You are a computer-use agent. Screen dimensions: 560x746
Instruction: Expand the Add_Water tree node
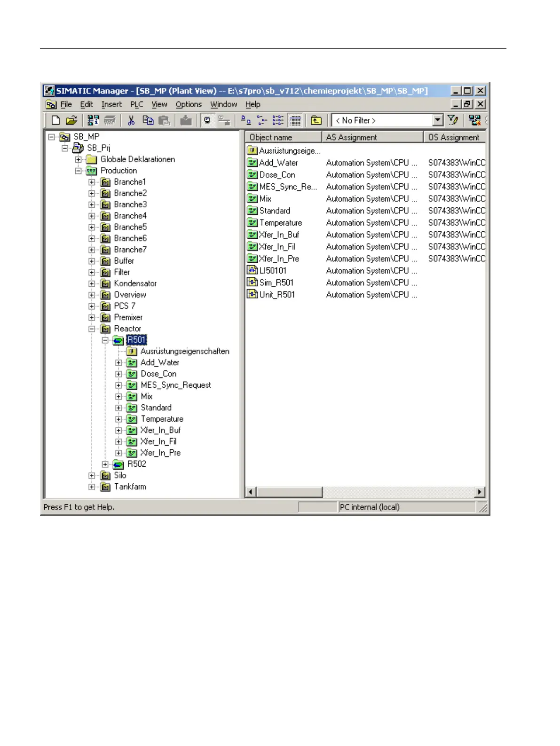(118, 362)
